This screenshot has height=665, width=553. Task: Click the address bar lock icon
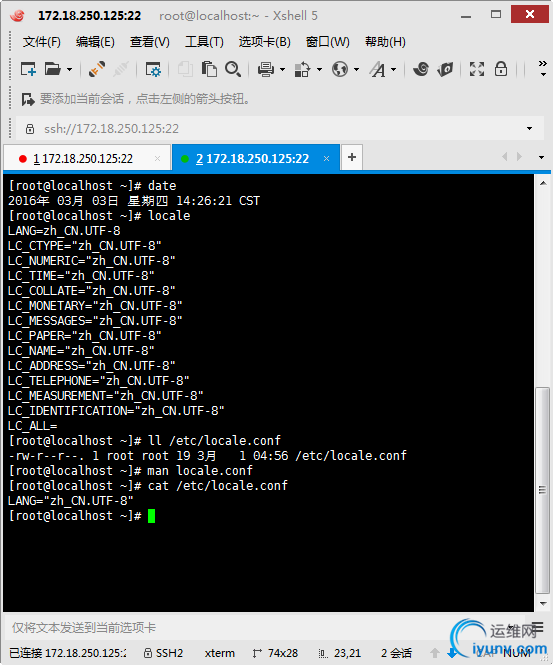pos(30,129)
